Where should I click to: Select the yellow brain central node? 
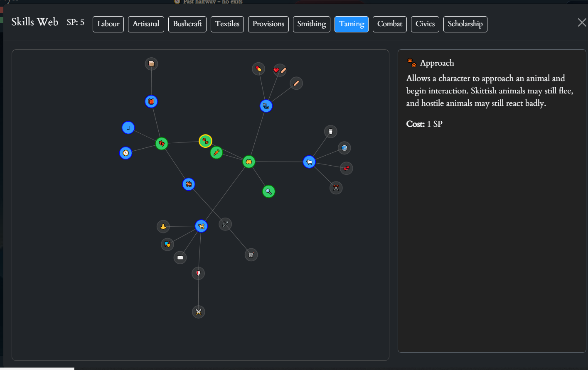(248, 162)
